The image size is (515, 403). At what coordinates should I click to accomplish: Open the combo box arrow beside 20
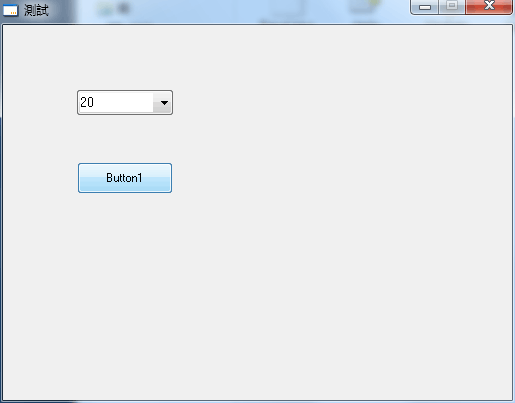point(162,102)
